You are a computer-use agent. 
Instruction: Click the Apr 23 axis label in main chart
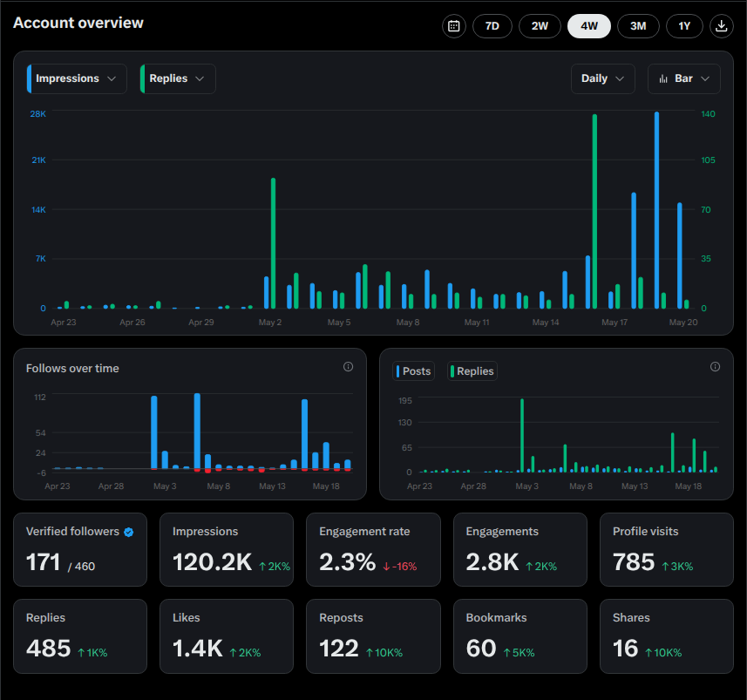[64, 323]
